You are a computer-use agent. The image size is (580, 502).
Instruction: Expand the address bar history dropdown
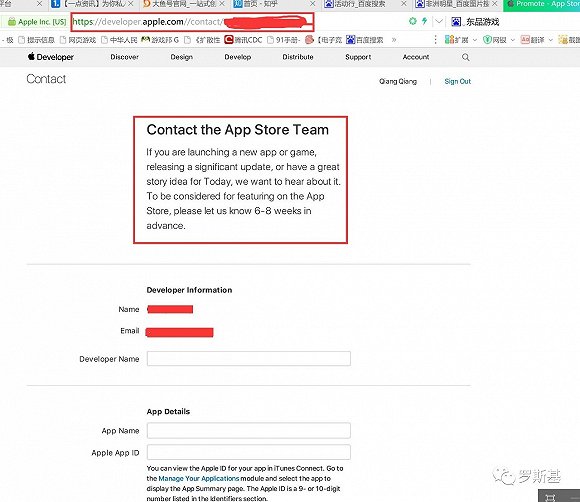[439, 21]
